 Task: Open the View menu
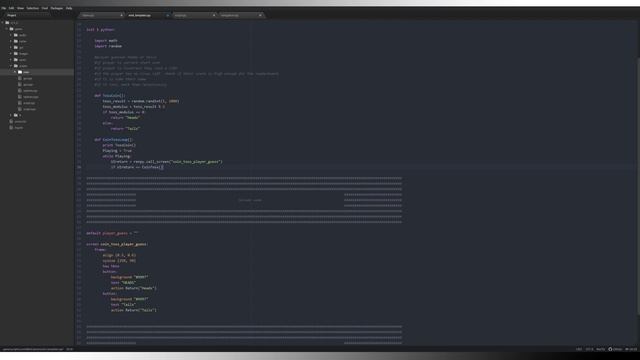(x=20, y=8)
